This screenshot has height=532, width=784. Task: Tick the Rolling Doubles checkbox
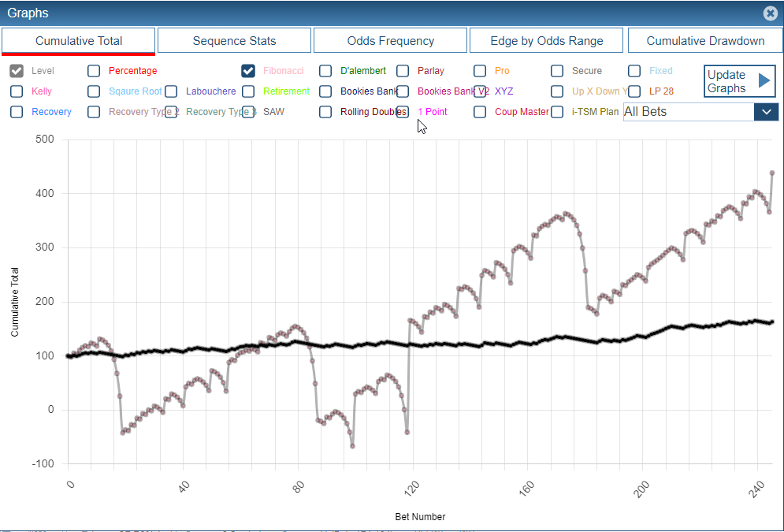click(x=325, y=111)
